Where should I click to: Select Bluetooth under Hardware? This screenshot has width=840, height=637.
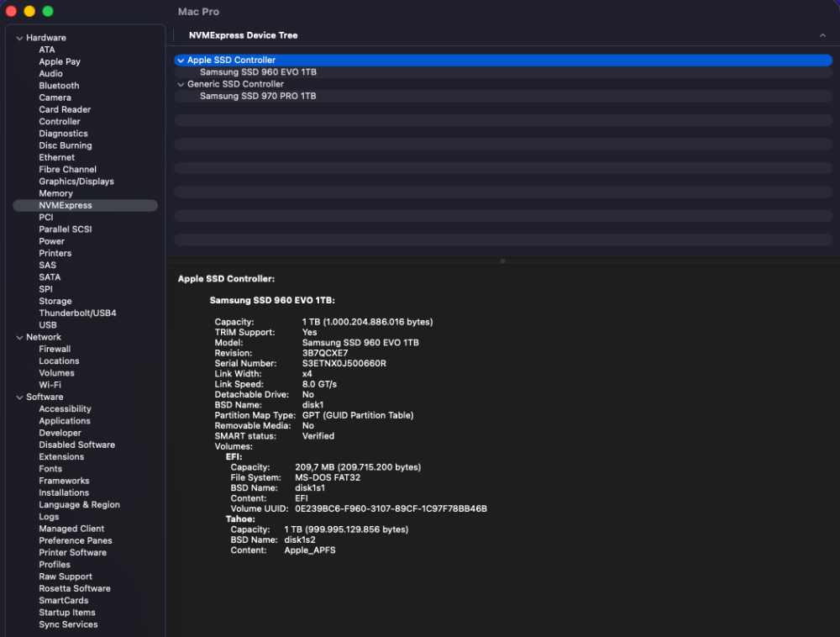59,86
